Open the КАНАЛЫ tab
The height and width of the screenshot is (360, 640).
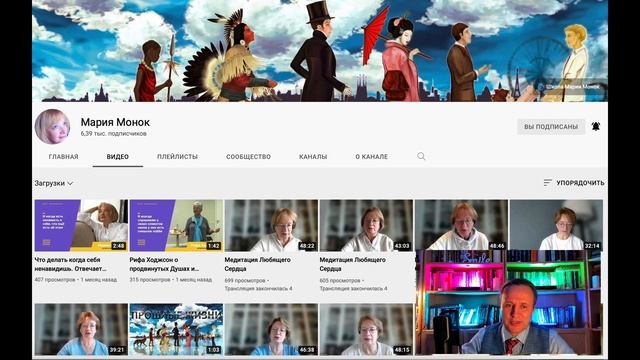pyautogui.click(x=313, y=156)
